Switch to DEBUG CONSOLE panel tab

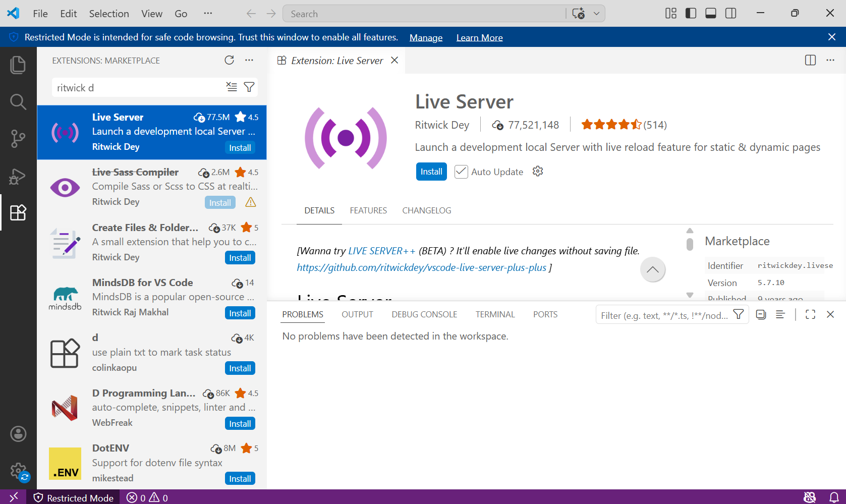point(424,314)
